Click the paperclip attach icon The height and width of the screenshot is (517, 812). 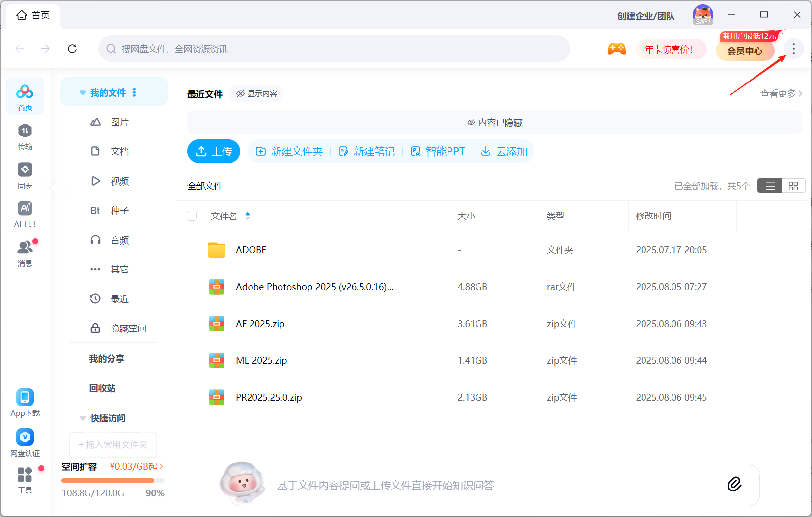734,484
